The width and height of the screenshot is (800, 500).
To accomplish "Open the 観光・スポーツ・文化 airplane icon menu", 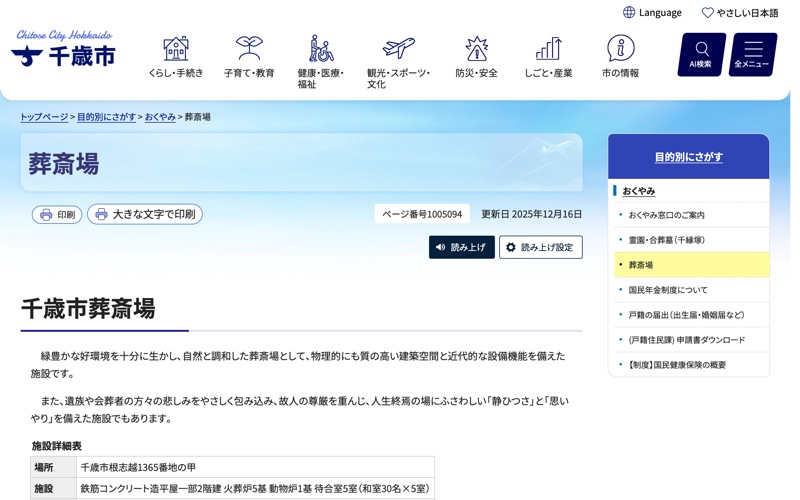I will pyautogui.click(x=398, y=62).
